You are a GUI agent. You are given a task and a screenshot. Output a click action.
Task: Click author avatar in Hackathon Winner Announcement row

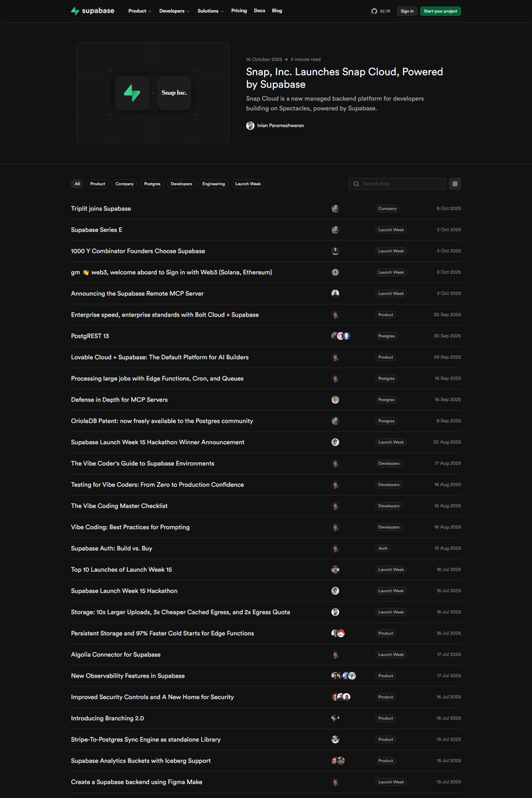click(x=335, y=442)
